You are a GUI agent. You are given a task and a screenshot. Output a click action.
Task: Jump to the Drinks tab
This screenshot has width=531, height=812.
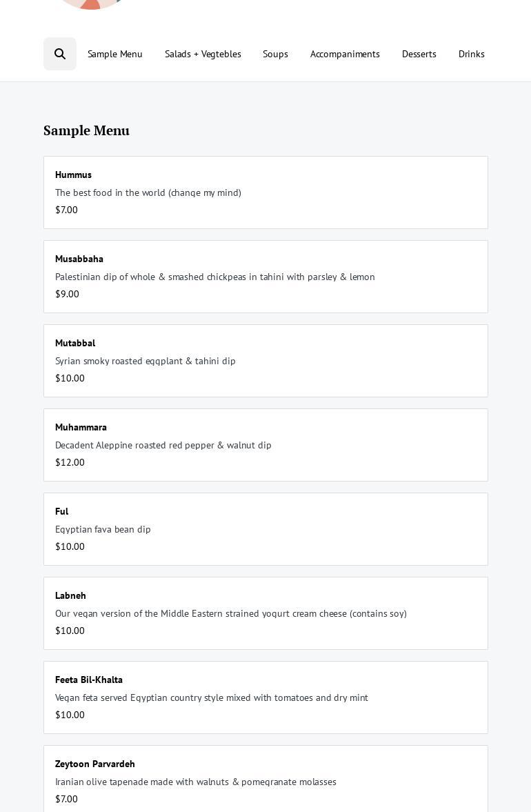pos(472,54)
